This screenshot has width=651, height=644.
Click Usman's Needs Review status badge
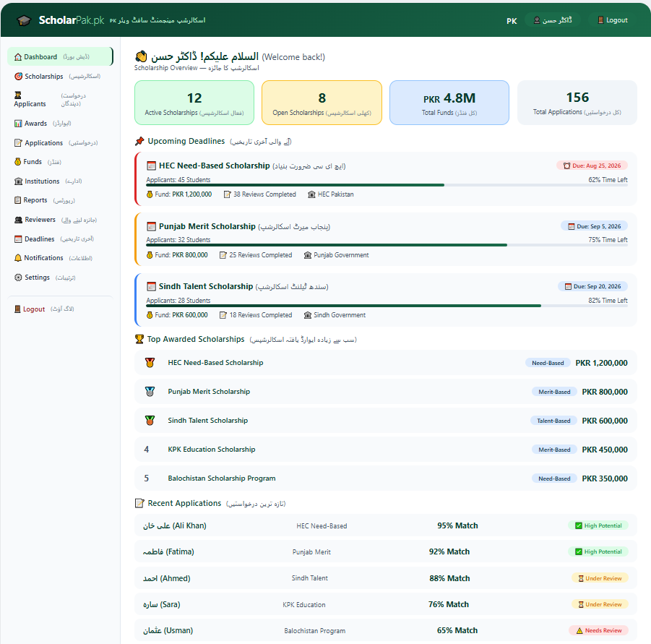click(598, 631)
